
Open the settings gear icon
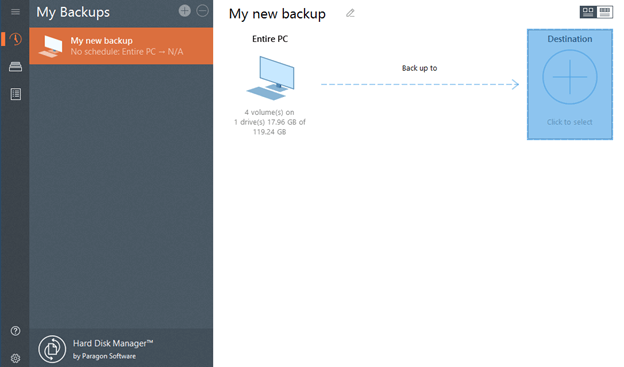15,358
